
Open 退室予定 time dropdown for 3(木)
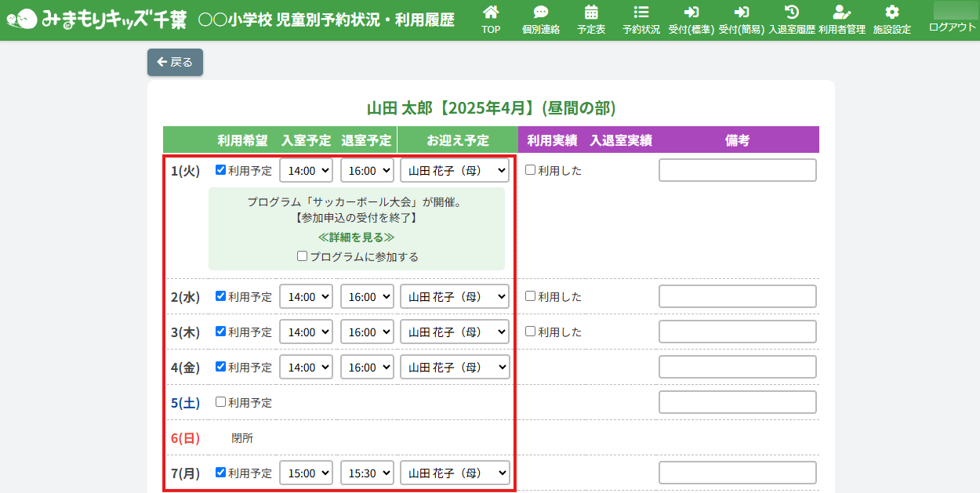tap(367, 332)
